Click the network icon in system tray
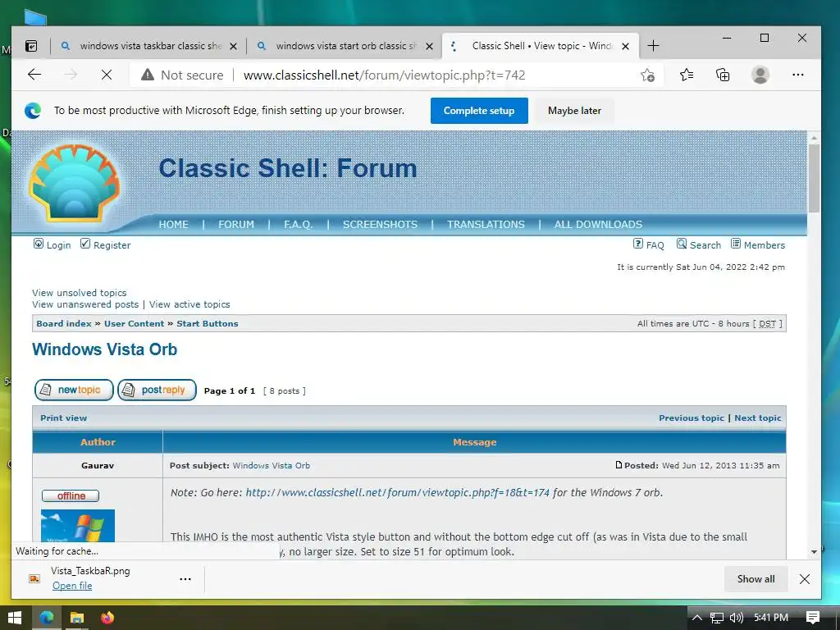840x630 pixels. 717,618
